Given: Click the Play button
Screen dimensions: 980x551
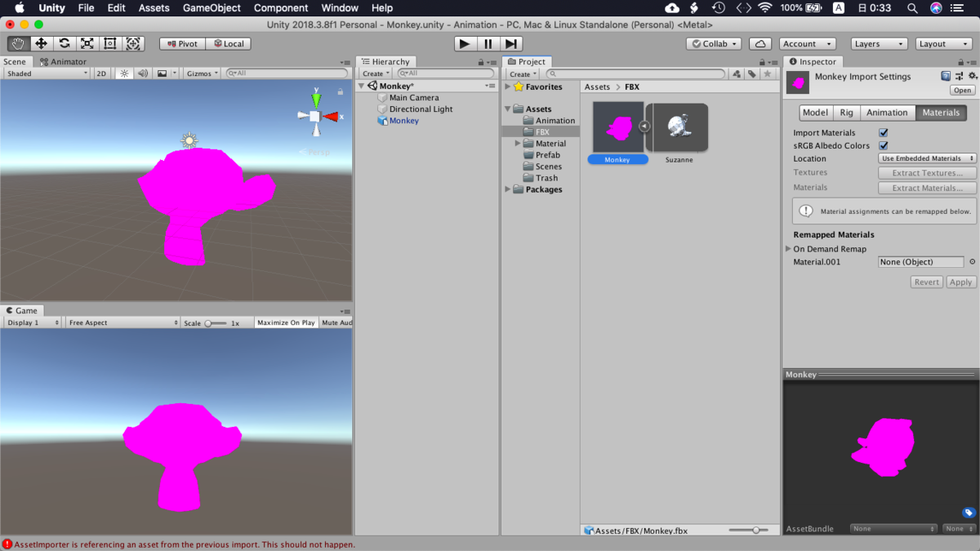Looking at the screenshot, I should 465,44.
